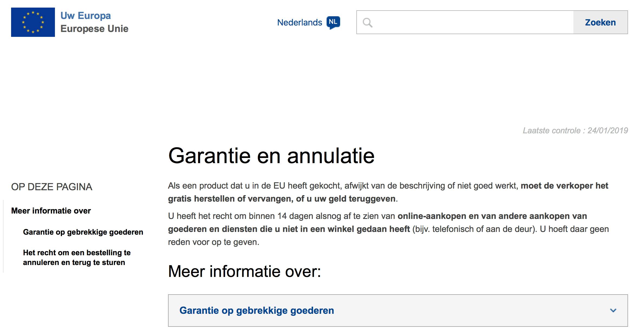Go to Meer informatie over in sidebar
This screenshot has width=644, height=336.
(51, 211)
